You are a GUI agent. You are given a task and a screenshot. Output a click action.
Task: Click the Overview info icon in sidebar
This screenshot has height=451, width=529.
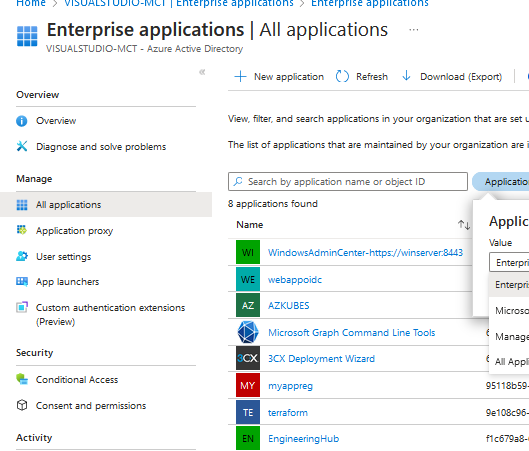click(x=22, y=121)
